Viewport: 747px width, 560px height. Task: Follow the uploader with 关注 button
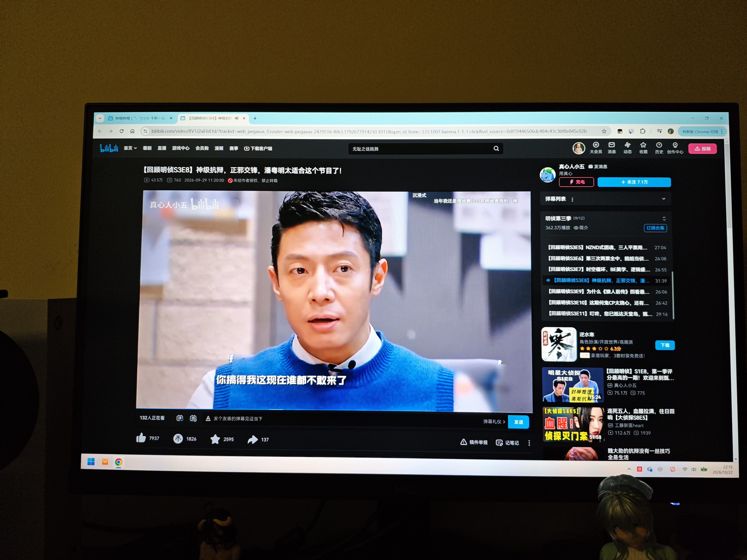pyautogui.click(x=634, y=182)
